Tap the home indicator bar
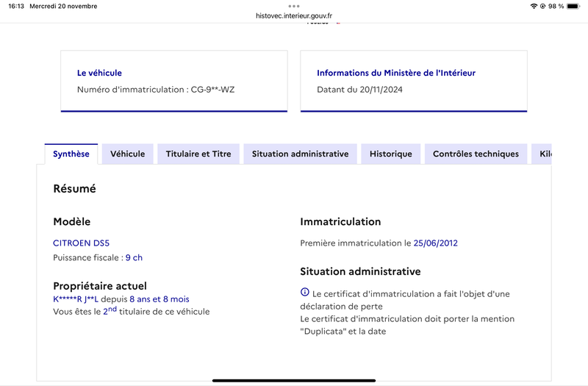This screenshot has height=386, width=588. pyautogui.click(x=294, y=380)
